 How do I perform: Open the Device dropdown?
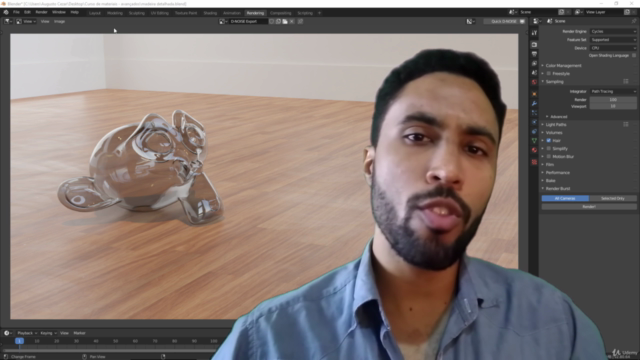coord(613,48)
